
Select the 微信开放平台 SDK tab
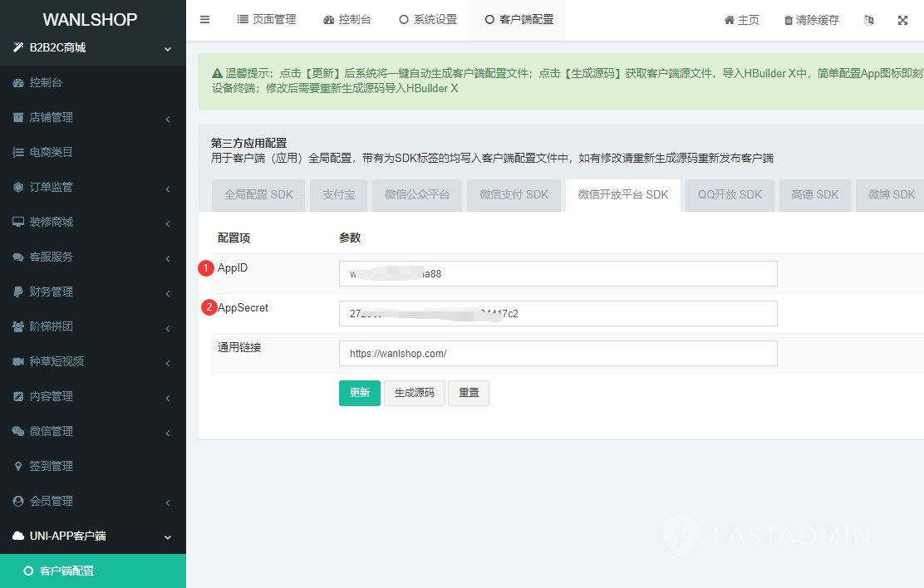(x=623, y=194)
